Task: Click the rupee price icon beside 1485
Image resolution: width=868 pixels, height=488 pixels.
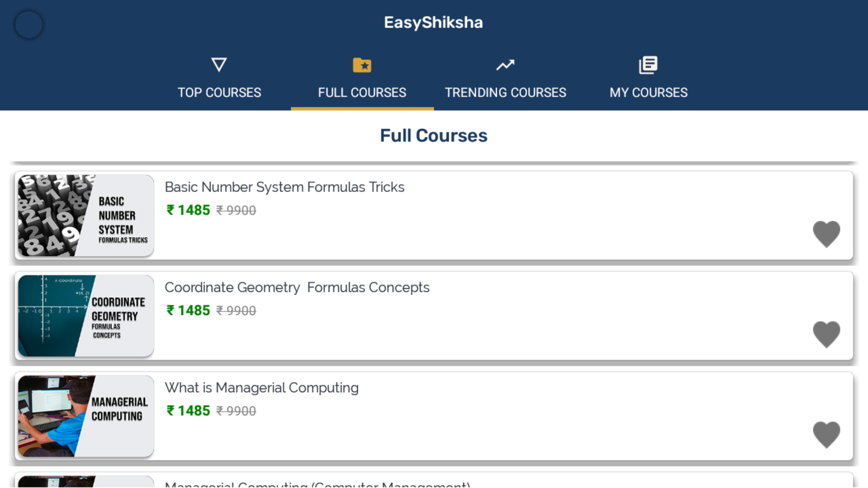Action: (169, 210)
